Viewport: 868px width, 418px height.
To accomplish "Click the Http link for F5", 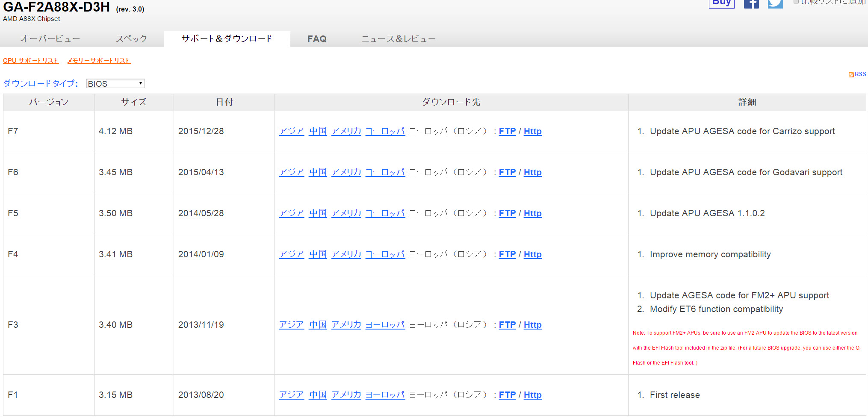I will click(533, 213).
